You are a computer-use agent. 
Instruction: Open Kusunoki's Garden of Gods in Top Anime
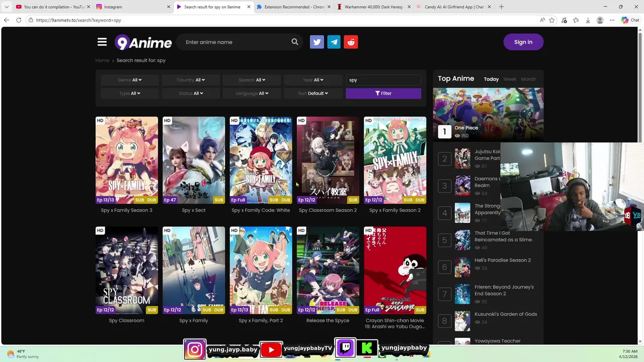pyautogui.click(x=506, y=314)
